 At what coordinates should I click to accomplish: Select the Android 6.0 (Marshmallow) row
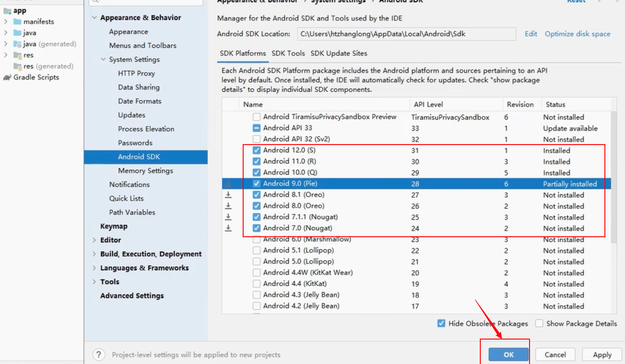pyautogui.click(x=417, y=240)
